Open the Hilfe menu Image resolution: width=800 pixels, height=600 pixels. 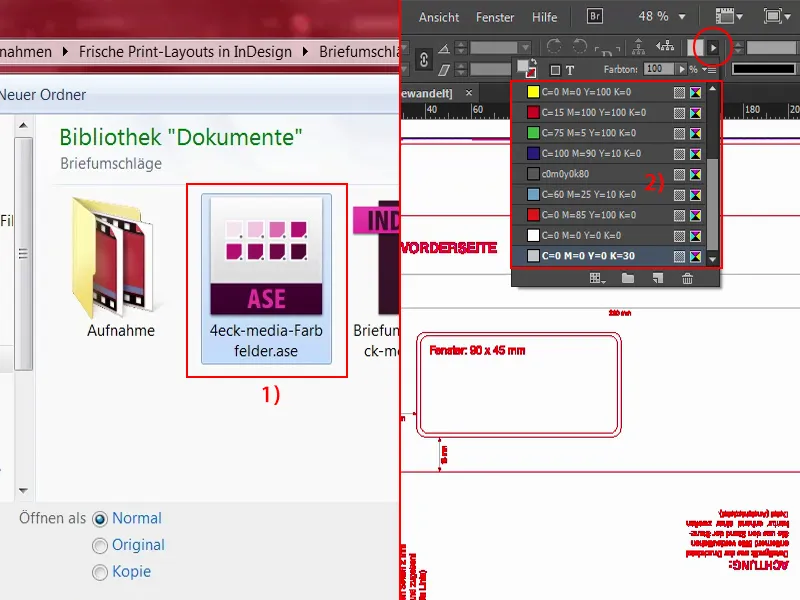point(544,17)
